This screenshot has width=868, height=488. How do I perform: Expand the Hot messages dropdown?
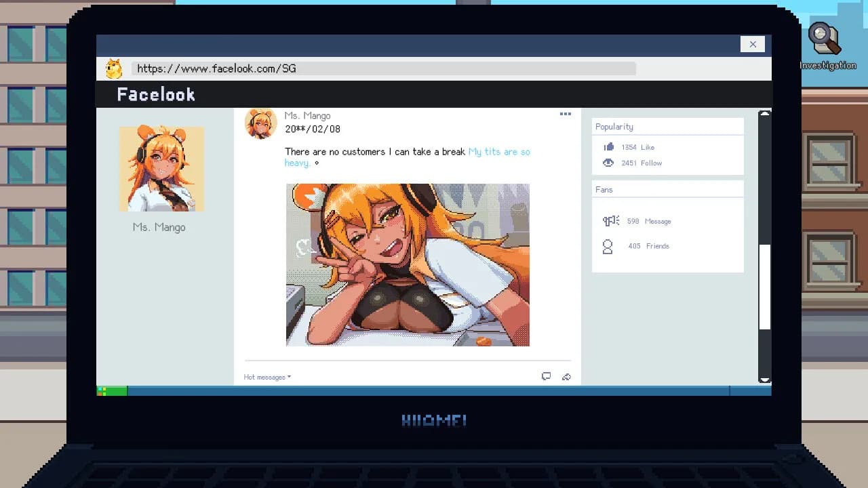(x=266, y=377)
